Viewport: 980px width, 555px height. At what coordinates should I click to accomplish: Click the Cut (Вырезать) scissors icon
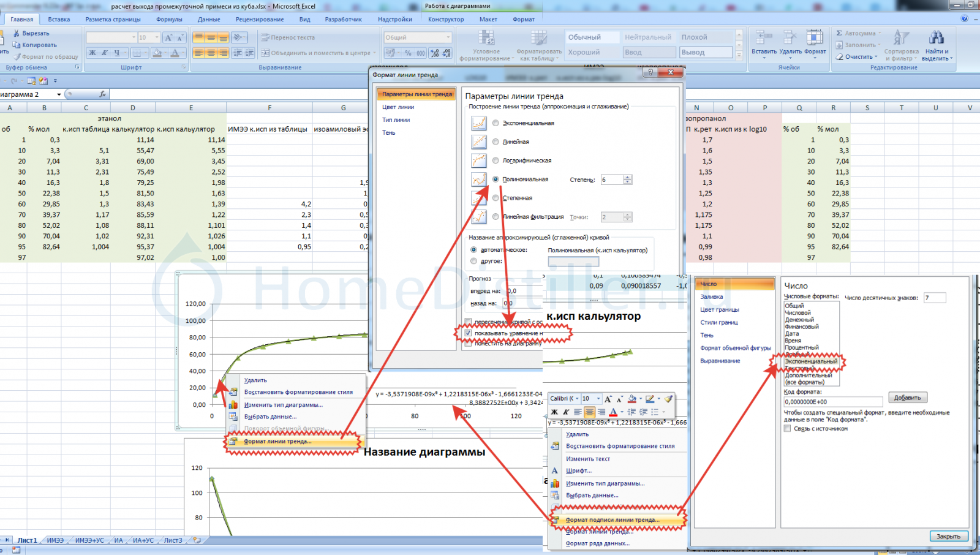click(x=17, y=33)
